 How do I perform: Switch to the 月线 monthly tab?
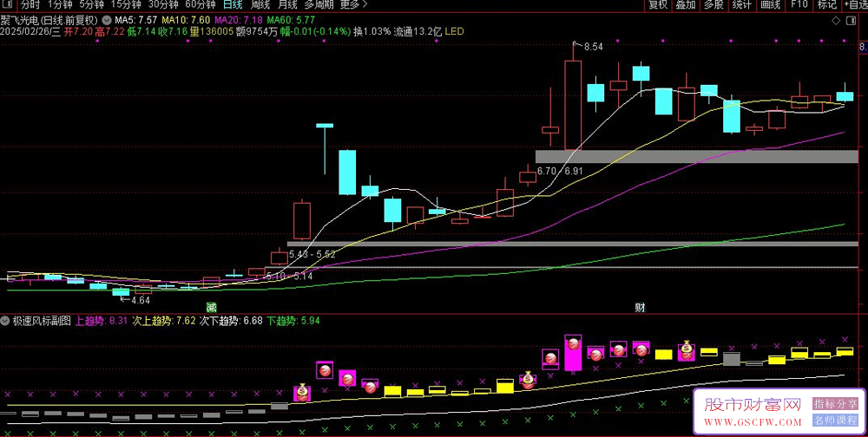tap(287, 5)
